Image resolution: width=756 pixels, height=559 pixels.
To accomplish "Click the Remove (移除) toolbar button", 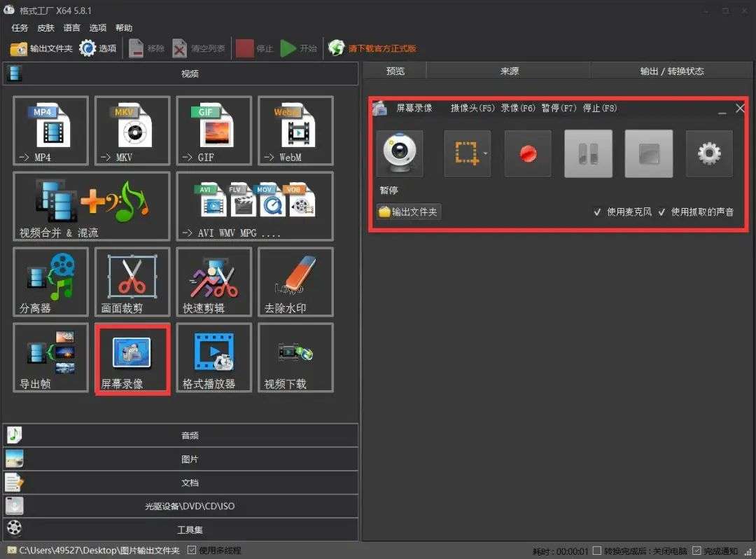I will click(x=147, y=48).
